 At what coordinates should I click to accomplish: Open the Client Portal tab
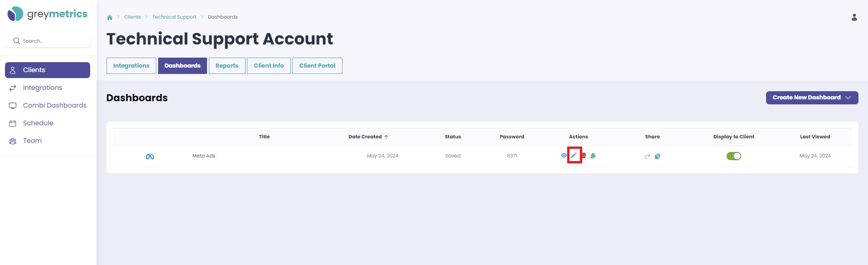coord(317,66)
